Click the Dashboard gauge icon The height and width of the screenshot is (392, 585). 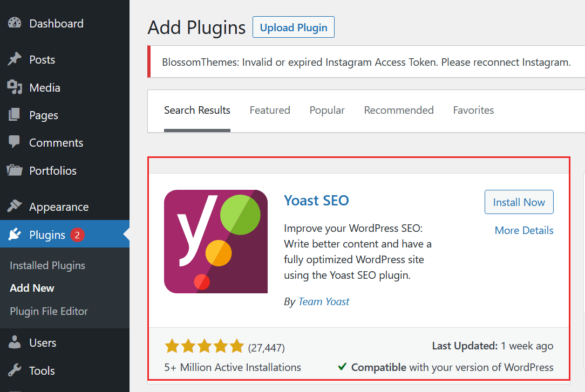pyautogui.click(x=15, y=23)
